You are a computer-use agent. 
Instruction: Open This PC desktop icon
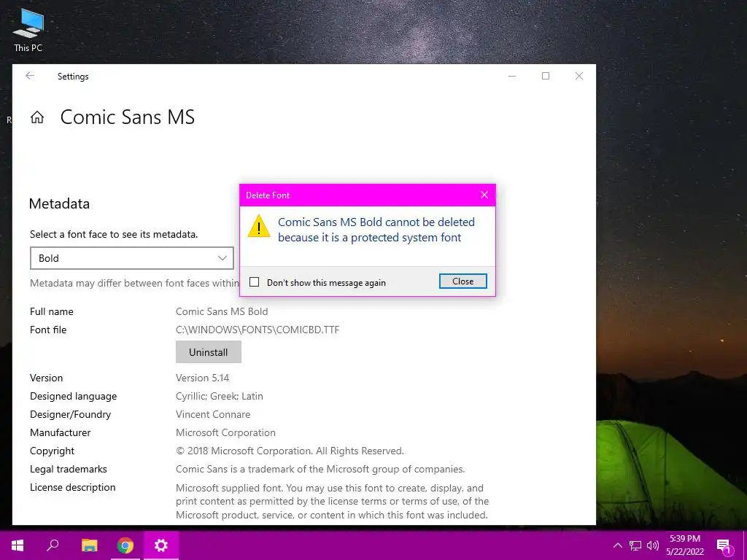[x=28, y=29]
